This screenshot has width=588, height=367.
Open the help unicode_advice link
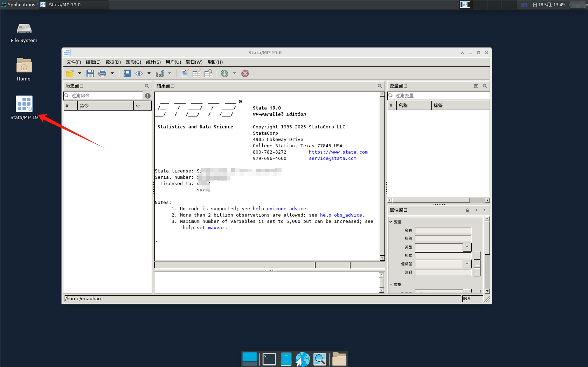pos(280,209)
